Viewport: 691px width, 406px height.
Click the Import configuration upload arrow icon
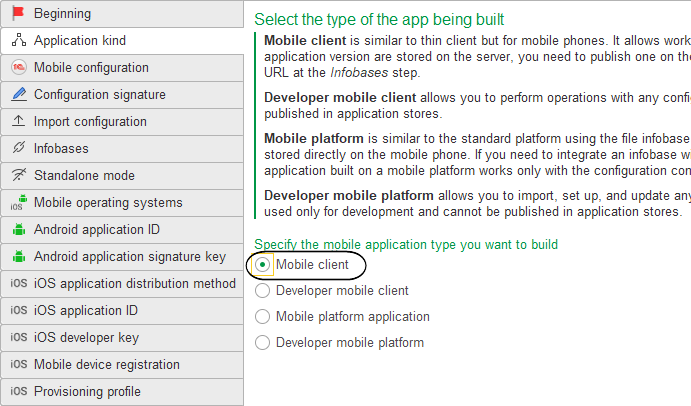(x=18, y=122)
